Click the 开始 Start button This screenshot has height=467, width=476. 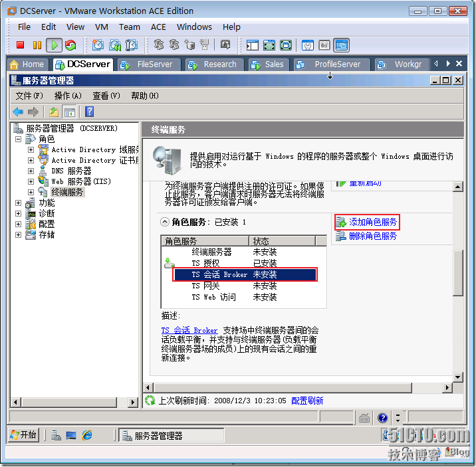23,435
